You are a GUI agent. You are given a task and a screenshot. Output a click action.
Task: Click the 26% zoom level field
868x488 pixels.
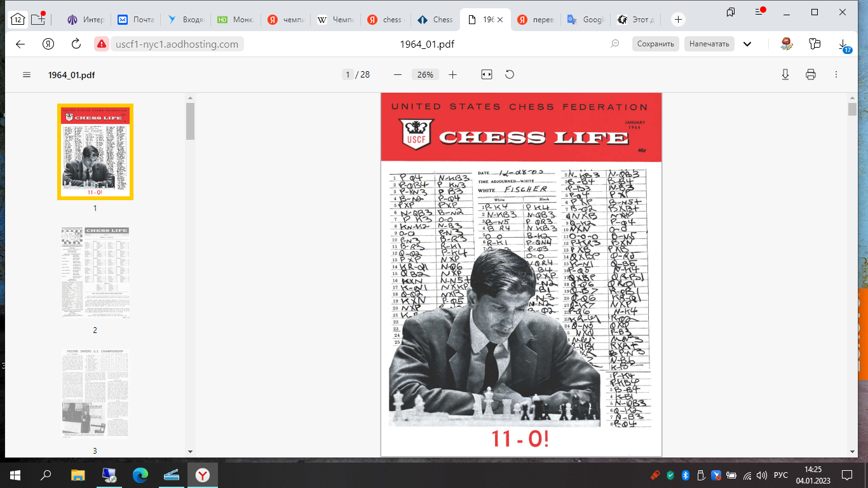425,74
